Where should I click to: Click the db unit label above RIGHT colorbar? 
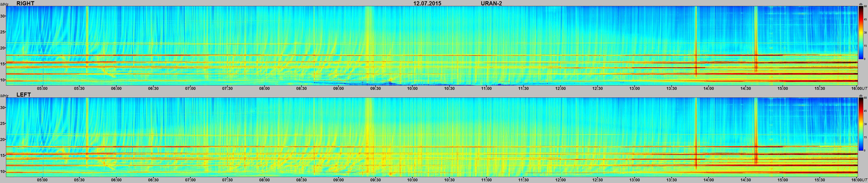pos(861,4)
